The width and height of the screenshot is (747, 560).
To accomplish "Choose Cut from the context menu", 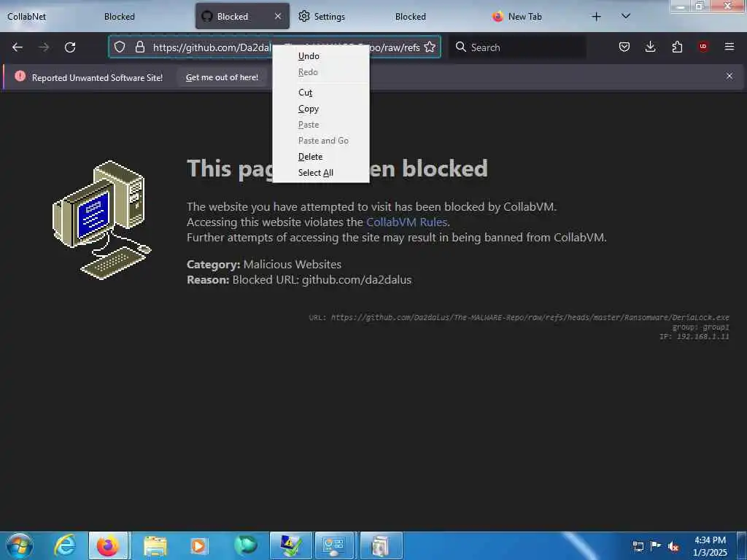I will point(321,93).
